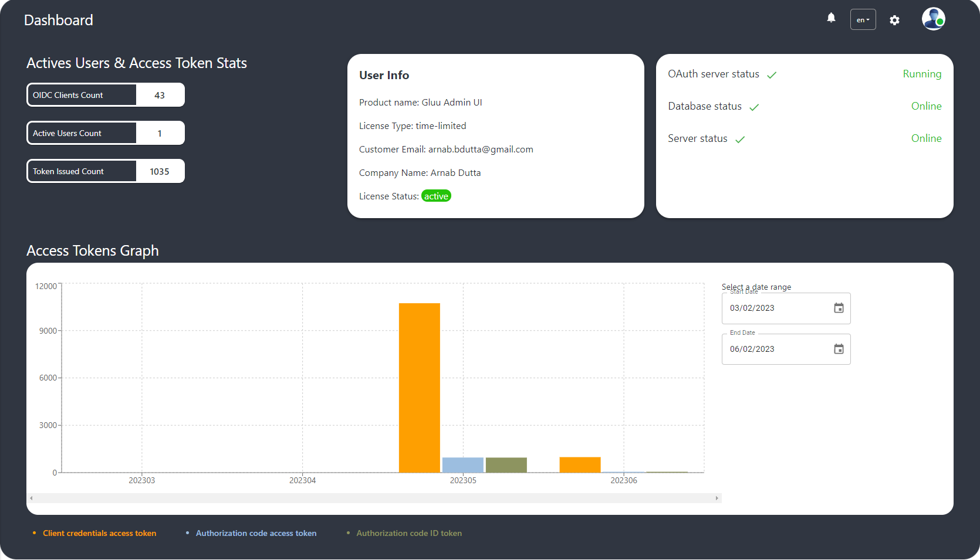Image resolution: width=980 pixels, height=560 pixels.
Task: Click the 202306 axis label
Action: point(624,480)
